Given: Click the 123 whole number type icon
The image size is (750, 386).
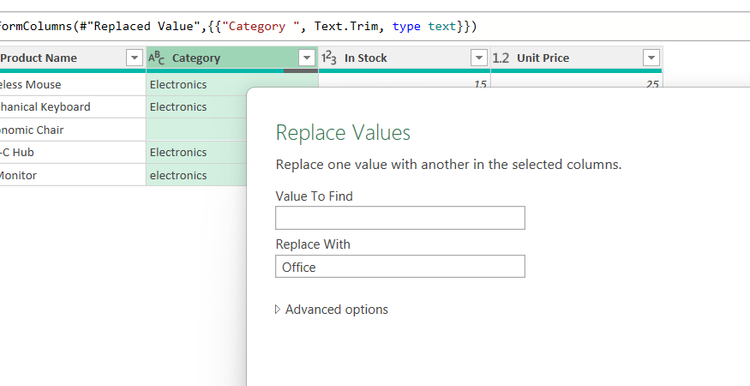Looking at the screenshot, I should pyautogui.click(x=329, y=58).
